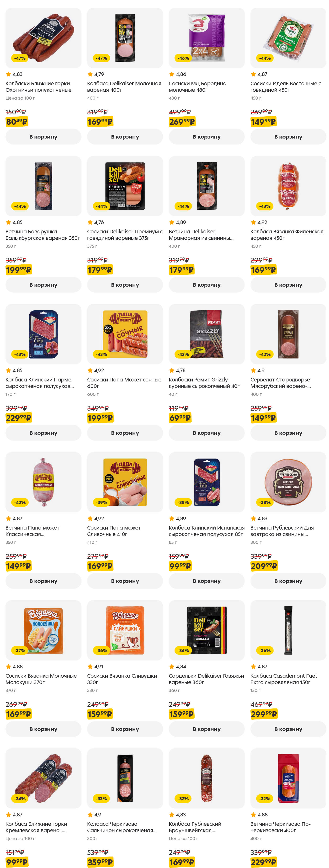Add Ветчина Рублевский Для завтрака to cart
The width and height of the screenshot is (329, 868).
pos(288,581)
